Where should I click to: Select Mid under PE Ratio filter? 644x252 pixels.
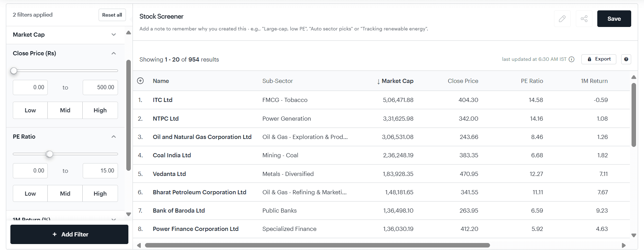click(65, 194)
